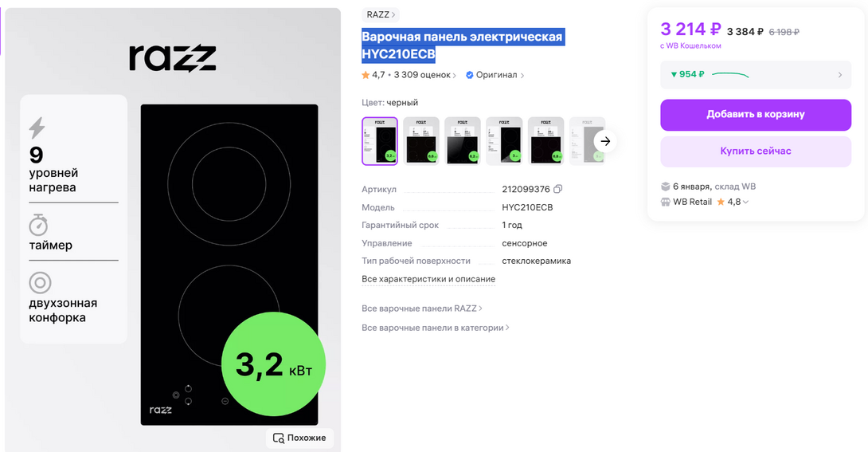Click Добавить в корзину button
The image size is (868, 452).
pyautogui.click(x=756, y=115)
